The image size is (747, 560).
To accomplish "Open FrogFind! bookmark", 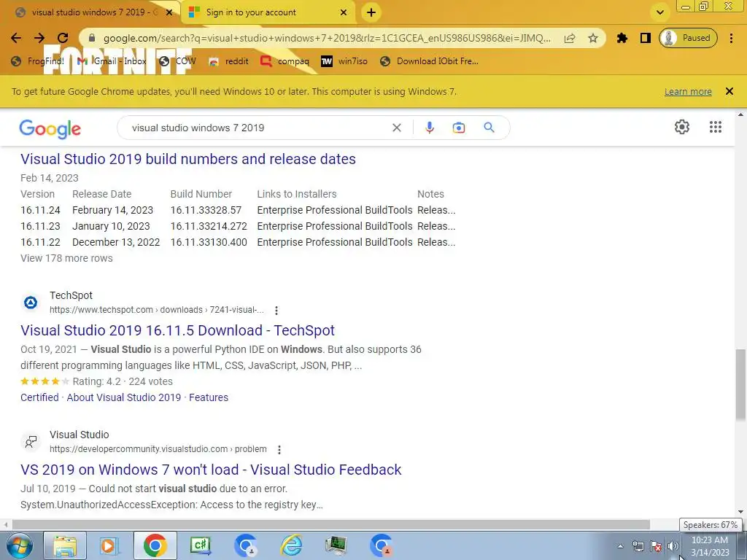I will (38, 61).
